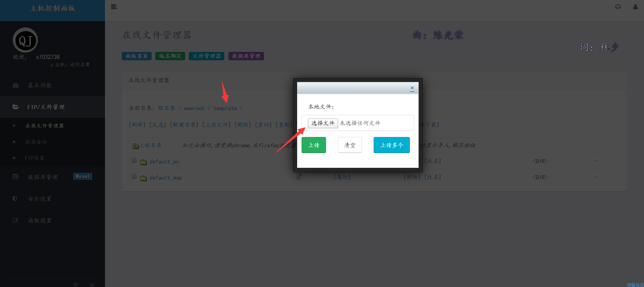Screen dimensions: 644x287
Task: Click the green 上传 button
Action: pyautogui.click(x=314, y=145)
